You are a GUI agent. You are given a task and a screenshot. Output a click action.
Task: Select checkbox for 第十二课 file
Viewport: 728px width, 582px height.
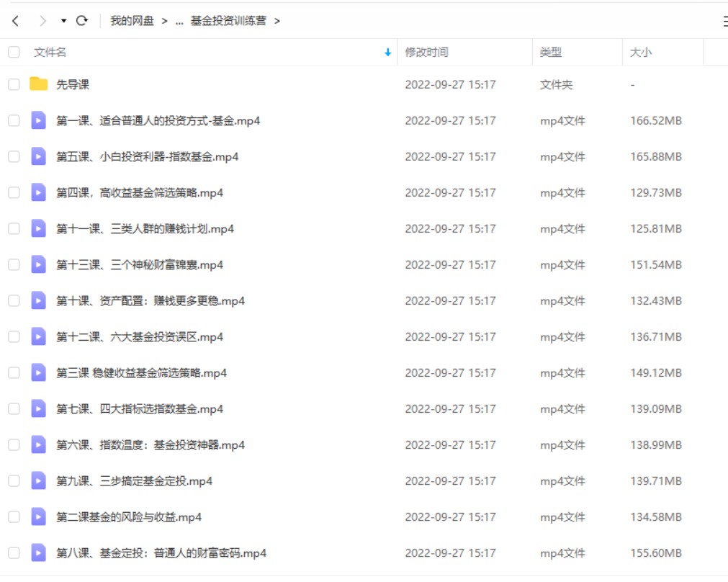14,337
